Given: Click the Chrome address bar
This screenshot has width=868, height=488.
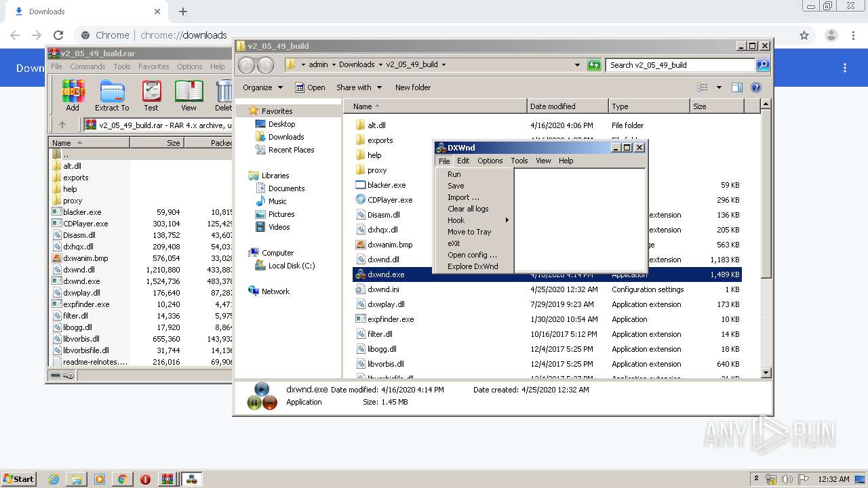Looking at the screenshot, I should pos(434,35).
